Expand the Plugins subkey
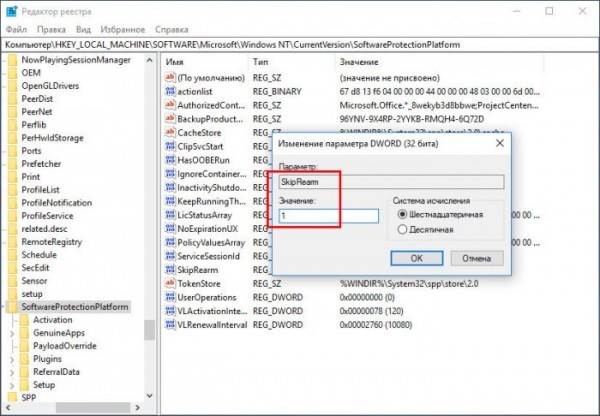Screen dimensions: 600x416 12,359
